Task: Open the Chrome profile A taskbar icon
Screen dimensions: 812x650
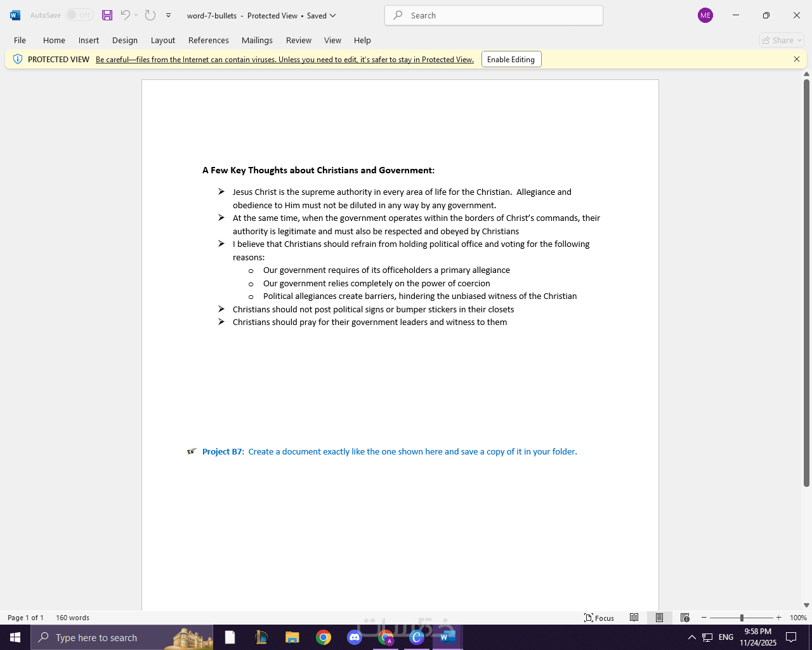Action: coord(386,637)
